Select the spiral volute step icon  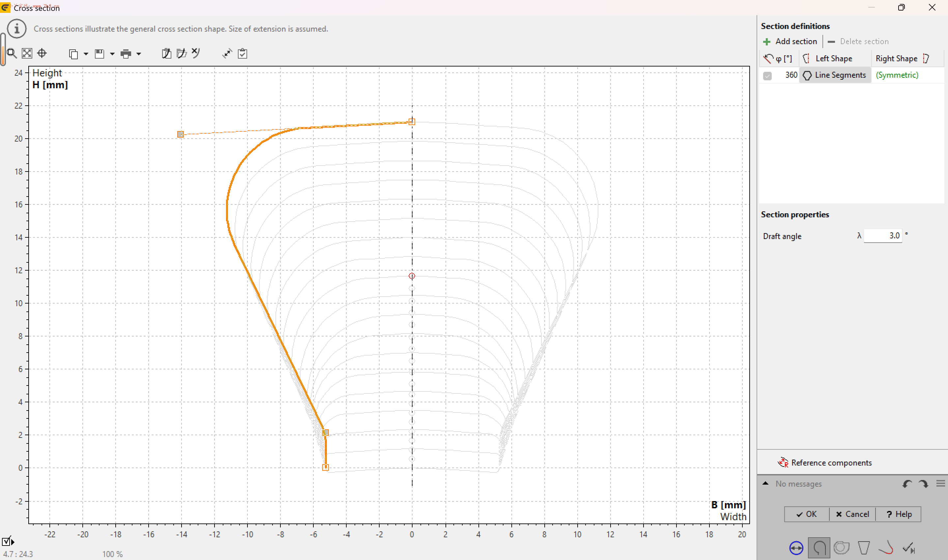[x=842, y=548]
